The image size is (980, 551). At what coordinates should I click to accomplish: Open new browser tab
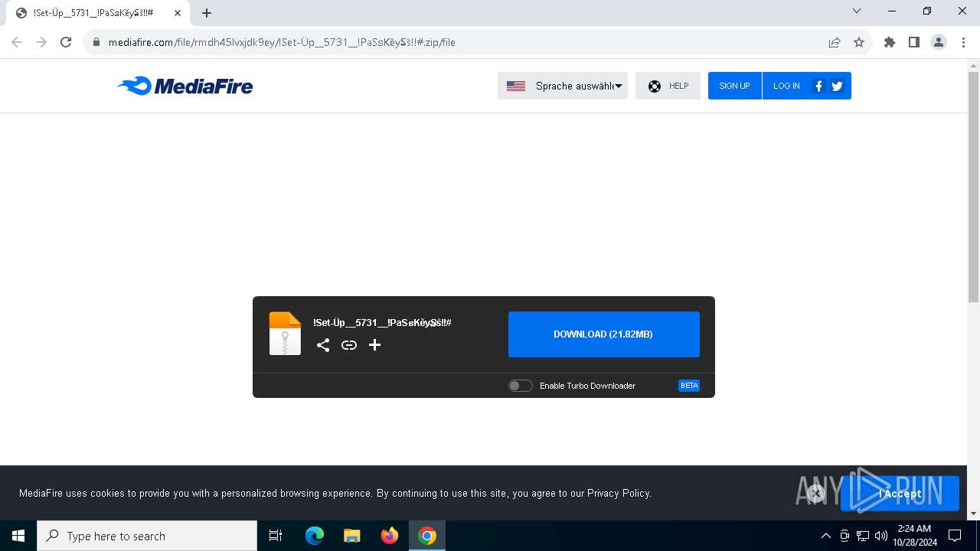(x=207, y=12)
